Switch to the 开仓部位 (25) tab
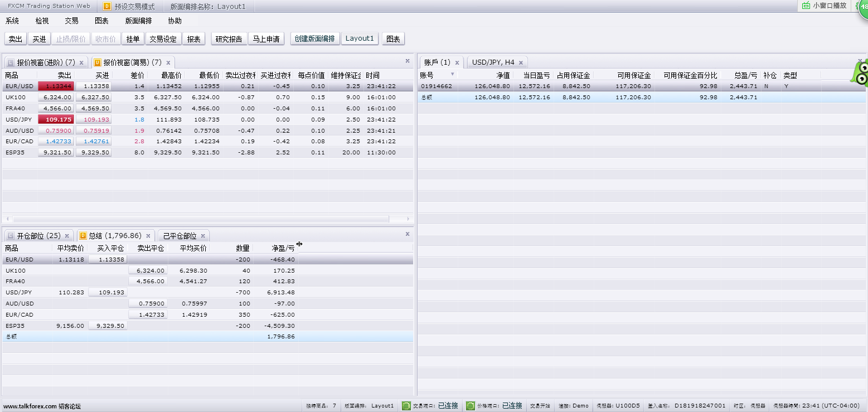This screenshot has height=412, width=868. [x=38, y=236]
